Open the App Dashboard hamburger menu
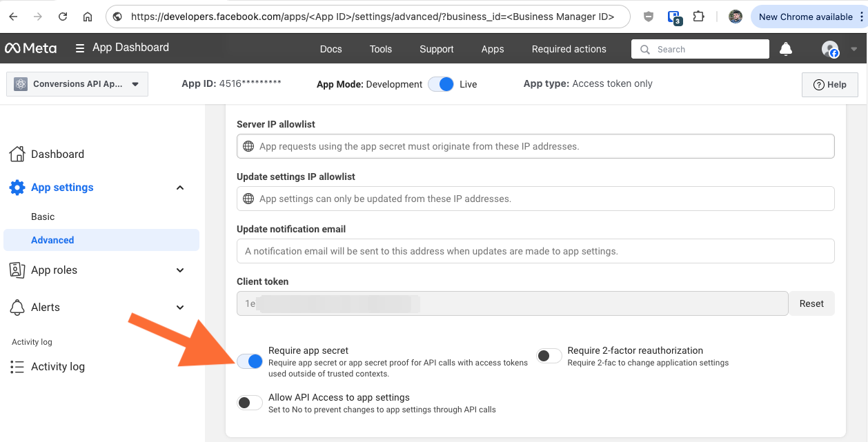The width and height of the screenshot is (868, 442). tap(80, 48)
